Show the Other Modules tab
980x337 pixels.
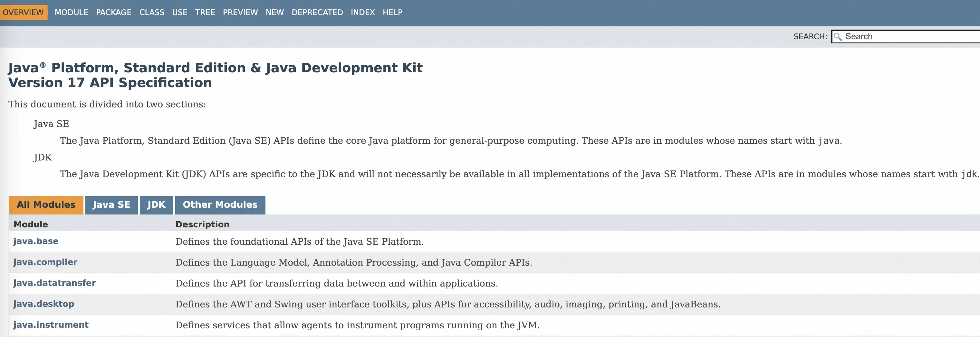(x=220, y=205)
